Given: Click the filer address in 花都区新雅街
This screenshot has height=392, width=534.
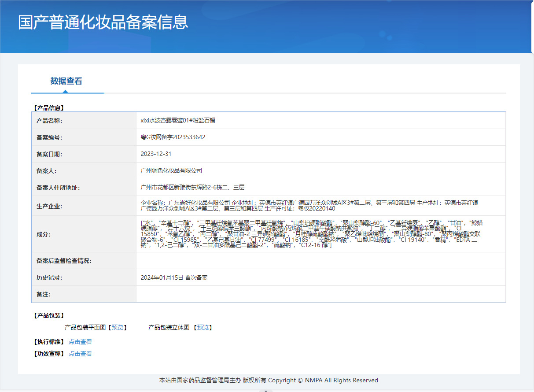Looking at the screenshot, I should click(x=192, y=187).
